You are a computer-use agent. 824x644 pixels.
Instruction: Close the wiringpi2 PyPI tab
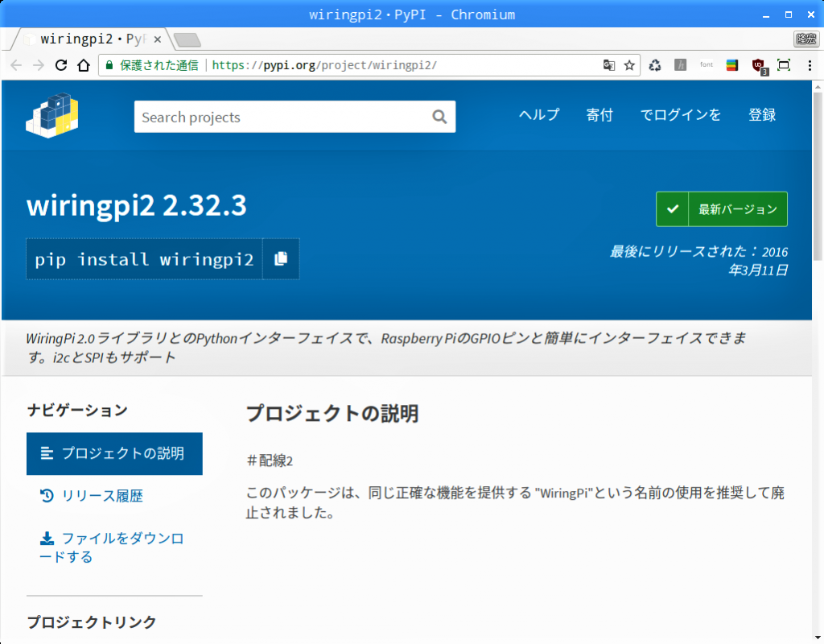click(x=157, y=39)
